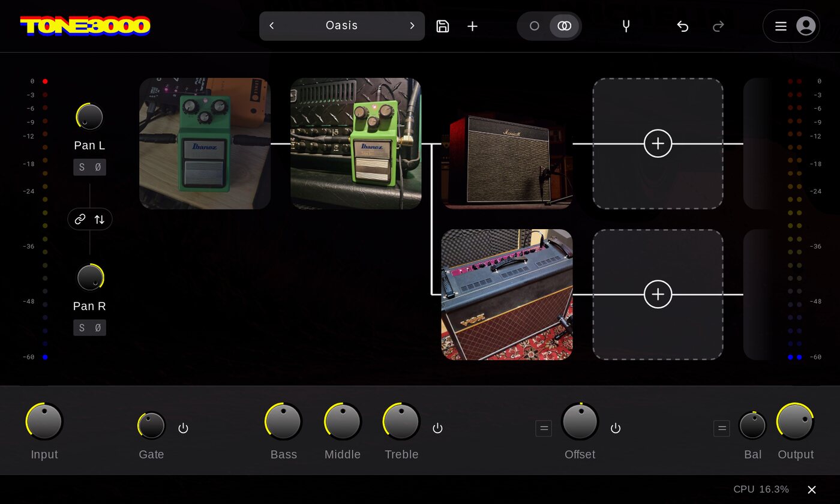The width and height of the screenshot is (840, 504).
Task: Adjust the Pan R knob
Action: point(90,277)
